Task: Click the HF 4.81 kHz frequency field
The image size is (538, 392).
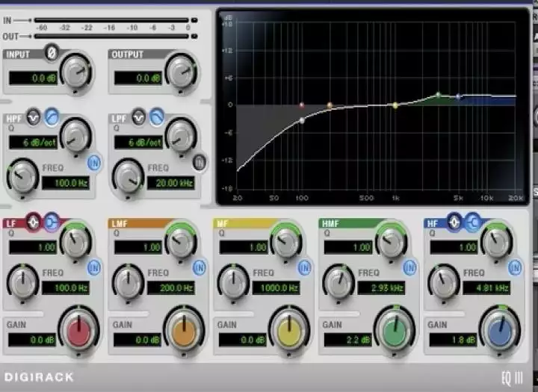Action: click(x=487, y=287)
